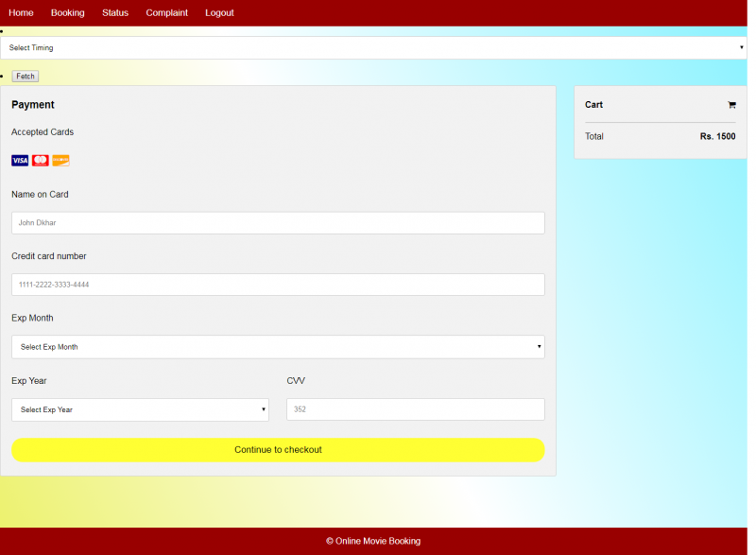
Task: Click the Rs. 1500 total amount
Action: [x=717, y=137]
